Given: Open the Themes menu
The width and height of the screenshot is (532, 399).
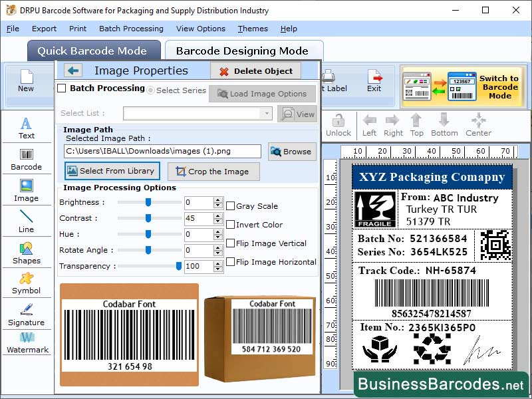Looking at the screenshot, I should click(x=252, y=29).
